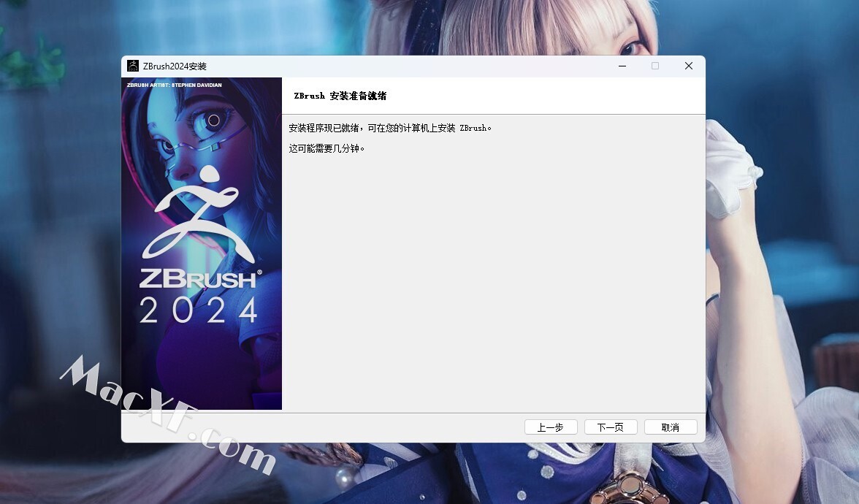This screenshot has height=504, width=859.
Task: Click the ZBrush 2024 splash artwork image
Action: click(202, 243)
